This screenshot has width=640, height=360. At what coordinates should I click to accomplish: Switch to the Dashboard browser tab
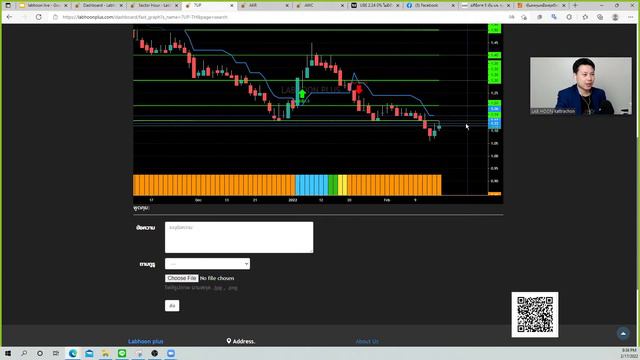[x=99, y=5]
